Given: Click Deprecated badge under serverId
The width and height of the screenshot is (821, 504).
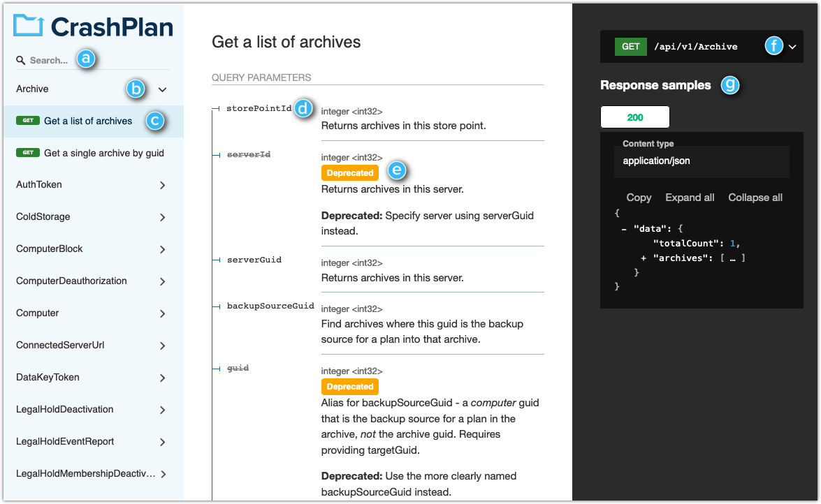Looking at the screenshot, I should 350,173.
